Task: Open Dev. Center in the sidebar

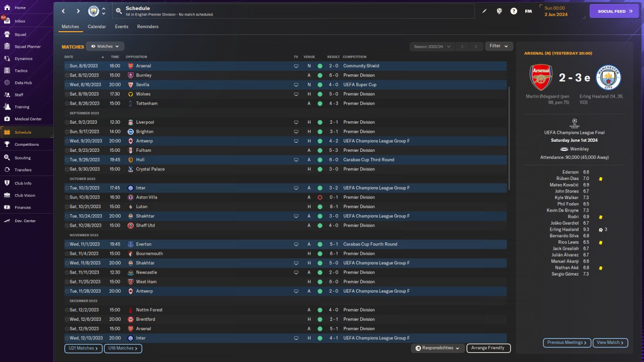Action: (x=27, y=221)
